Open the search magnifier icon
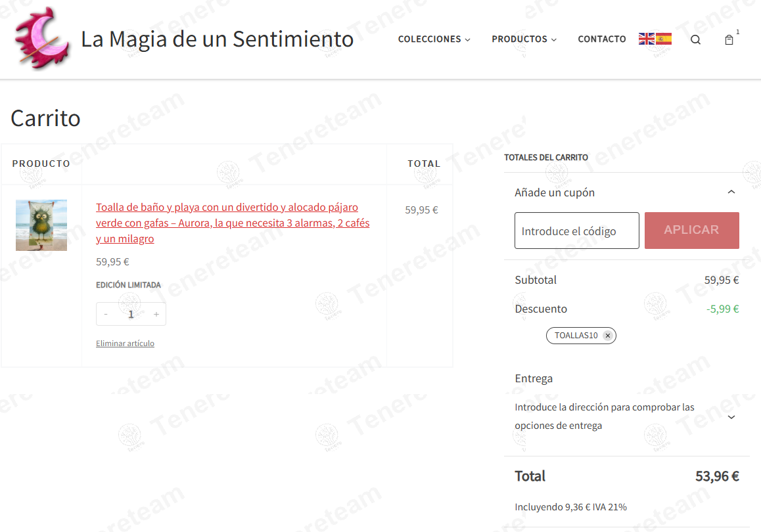 (695, 40)
